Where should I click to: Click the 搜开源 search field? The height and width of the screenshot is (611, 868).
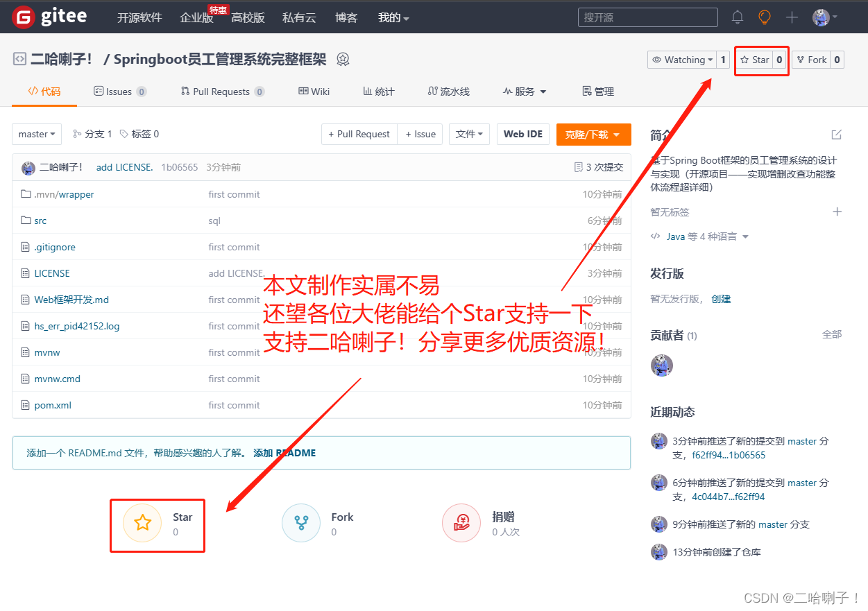coord(649,17)
